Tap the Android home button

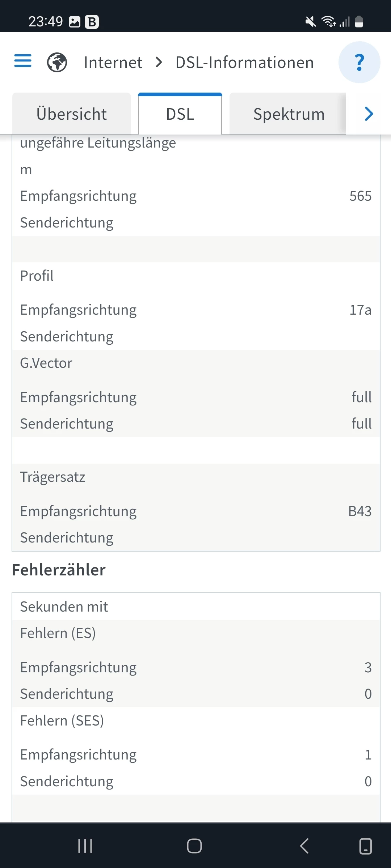[194, 846]
